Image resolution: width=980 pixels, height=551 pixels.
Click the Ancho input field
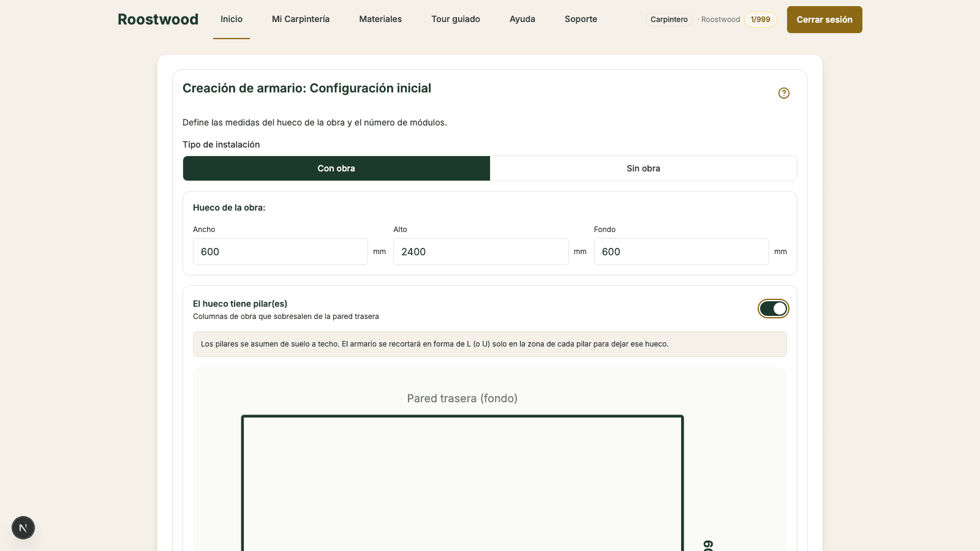[281, 252]
